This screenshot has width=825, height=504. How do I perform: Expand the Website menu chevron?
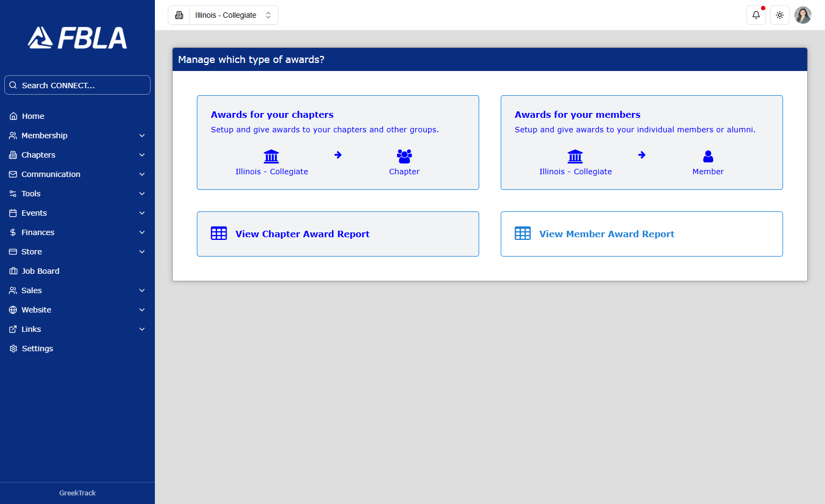click(142, 310)
